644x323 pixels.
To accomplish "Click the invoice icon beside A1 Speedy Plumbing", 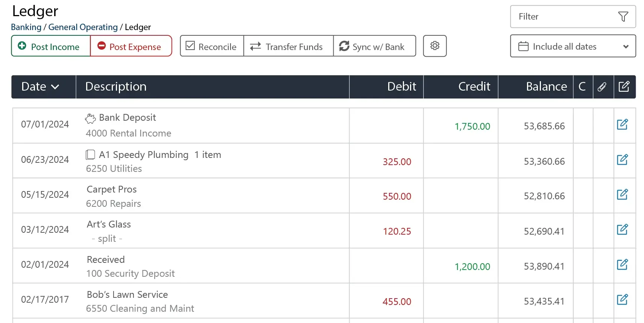I will click(90, 155).
